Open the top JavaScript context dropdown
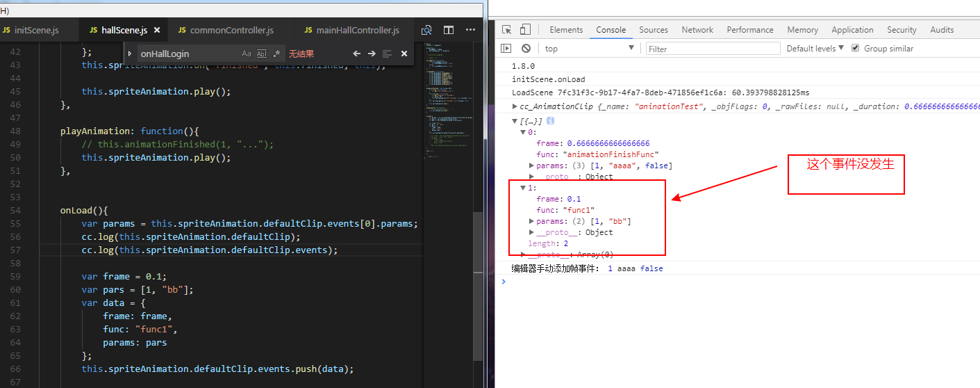The width and height of the screenshot is (980, 388). (x=590, y=48)
